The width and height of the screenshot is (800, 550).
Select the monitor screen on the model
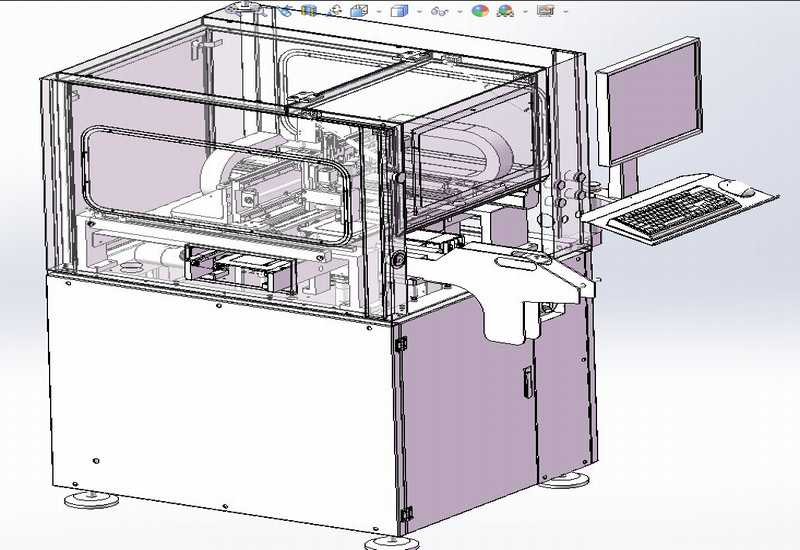pyautogui.click(x=652, y=100)
